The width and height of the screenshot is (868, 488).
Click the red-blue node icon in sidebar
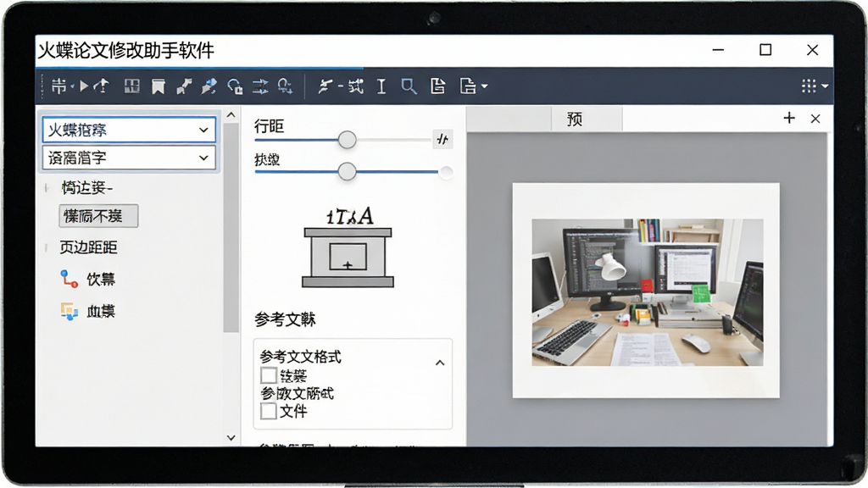point(69,278)
